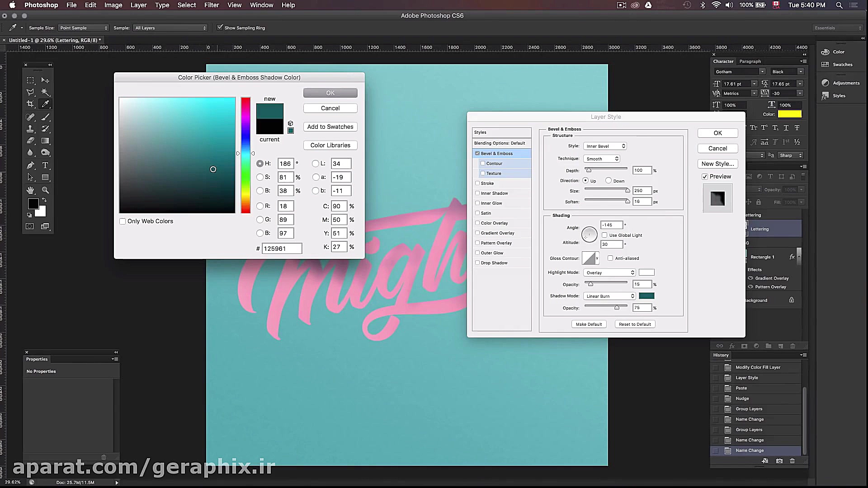Image resolution: width=868 pixels, height=488 pixels.
Task: Expand the Sample Size dropdown
Action: [84, 28]
